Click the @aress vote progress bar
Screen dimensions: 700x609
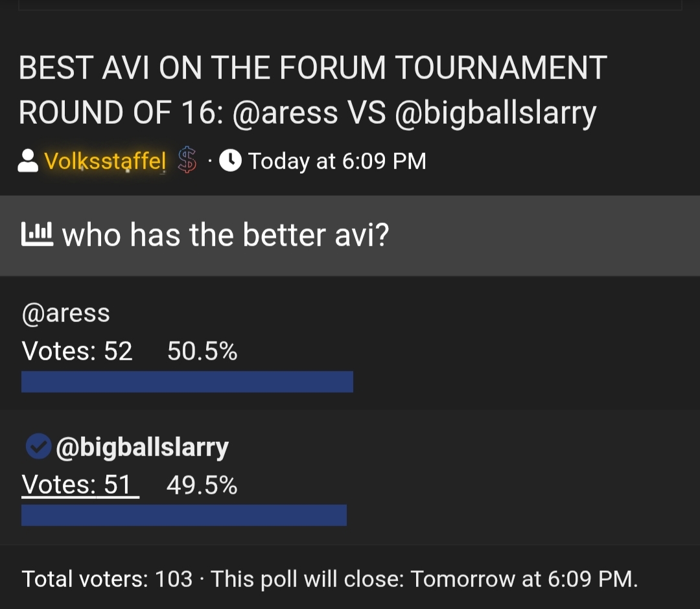187,382
